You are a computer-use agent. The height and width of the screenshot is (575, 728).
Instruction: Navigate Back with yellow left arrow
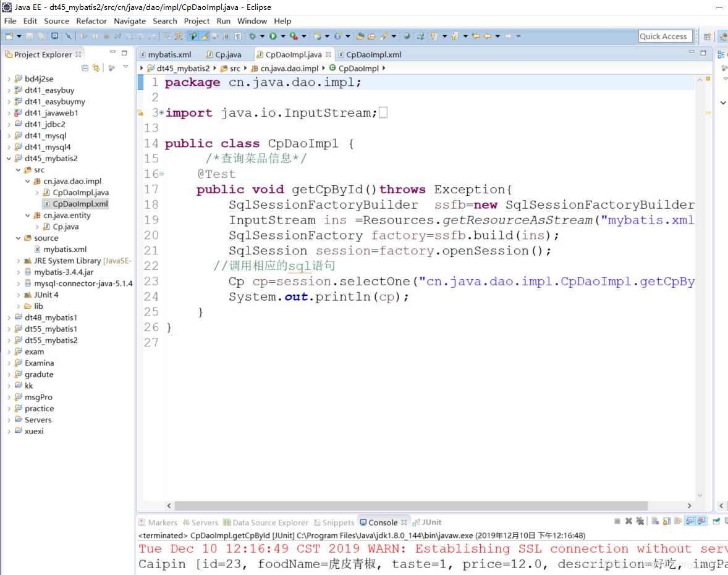click(488, 36)
